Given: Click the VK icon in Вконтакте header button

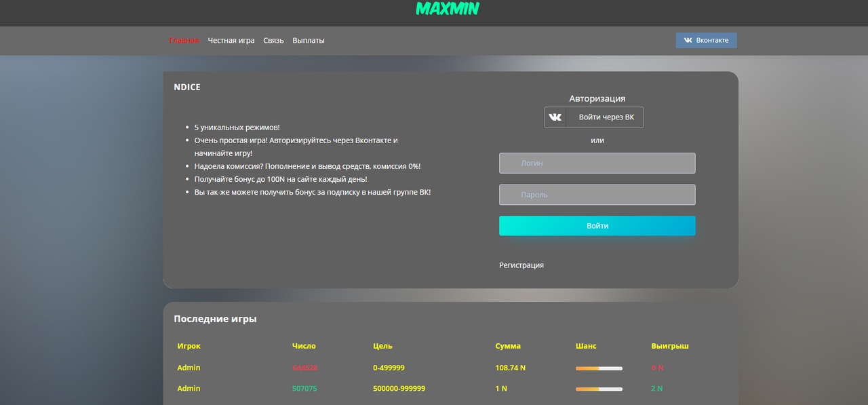Looking at the screenshot, I should point(688,40).
